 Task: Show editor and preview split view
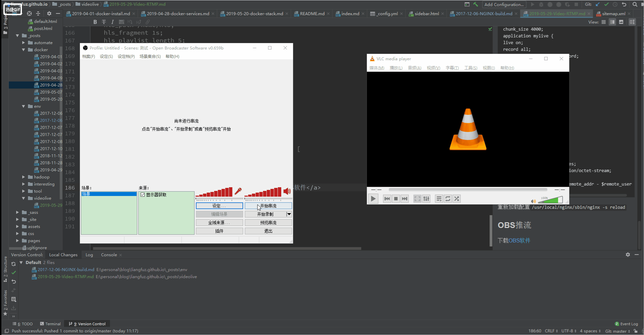point(612,22)
